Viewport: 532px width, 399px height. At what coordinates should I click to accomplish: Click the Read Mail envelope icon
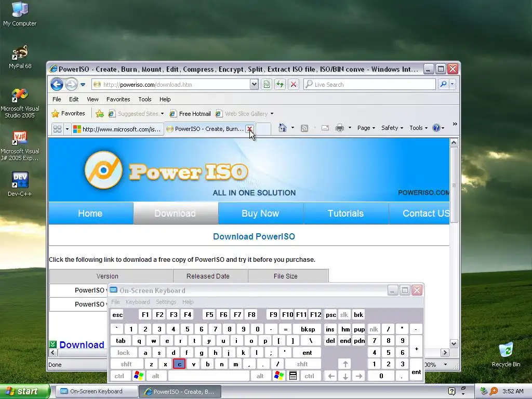click(x=325, y=128)
